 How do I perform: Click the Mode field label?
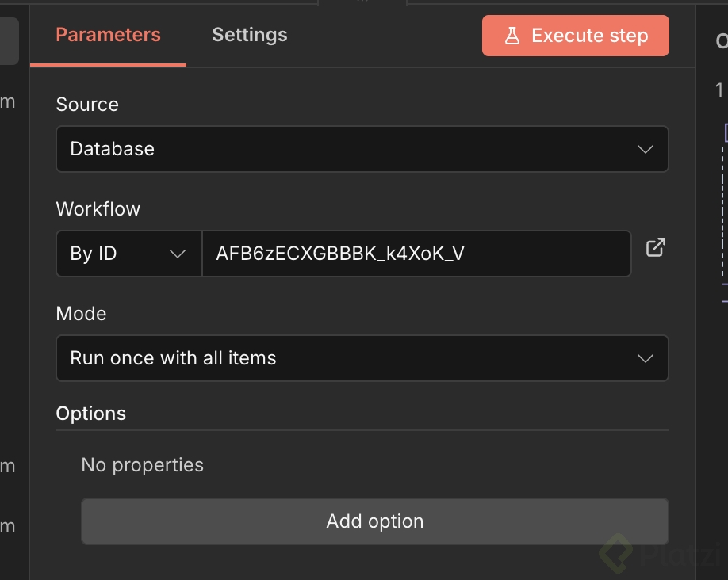coord(81,314)
